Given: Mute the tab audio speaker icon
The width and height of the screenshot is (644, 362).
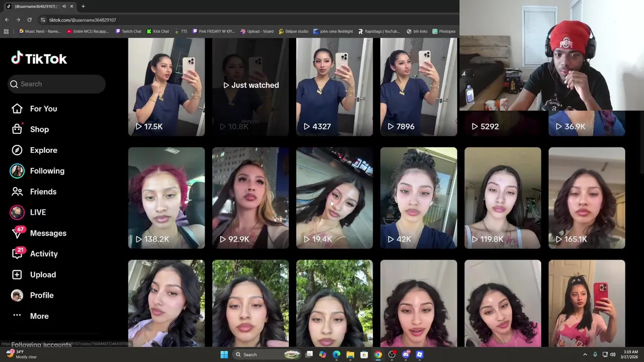Looking at the screenshot, I should [64, 7].
